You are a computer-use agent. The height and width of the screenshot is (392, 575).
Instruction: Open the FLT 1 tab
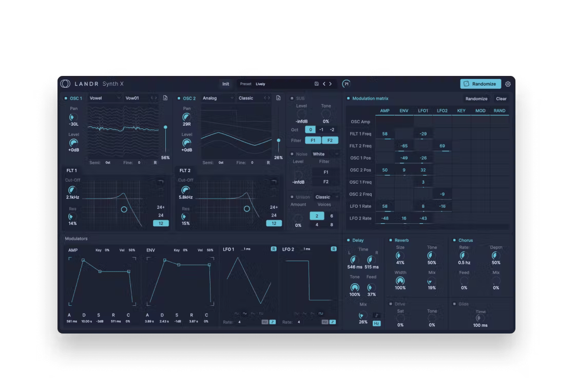click(x=72, y=170)
